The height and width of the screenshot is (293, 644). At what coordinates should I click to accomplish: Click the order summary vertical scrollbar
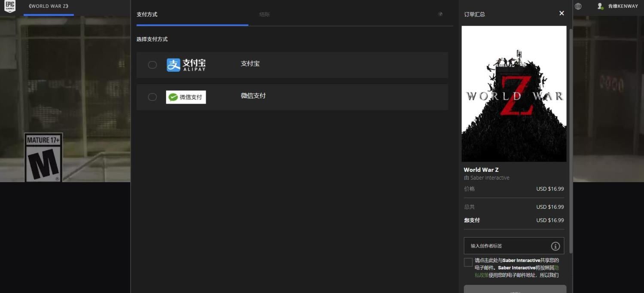[x=571, y=137]
